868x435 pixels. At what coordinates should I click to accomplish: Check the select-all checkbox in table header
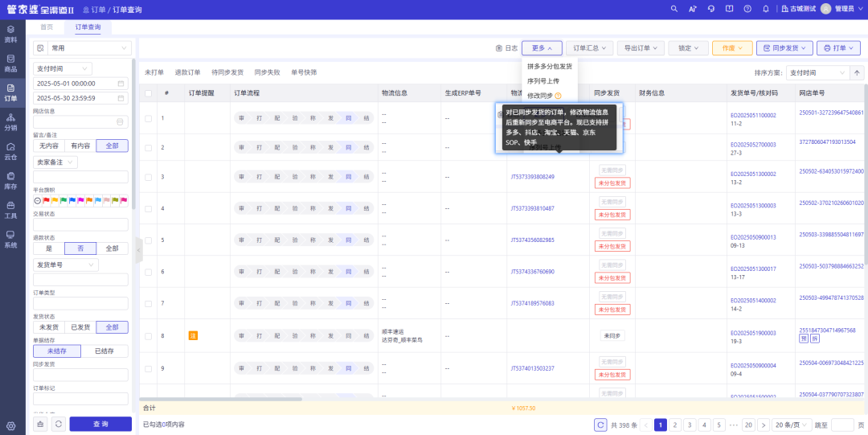coord(148,93)
